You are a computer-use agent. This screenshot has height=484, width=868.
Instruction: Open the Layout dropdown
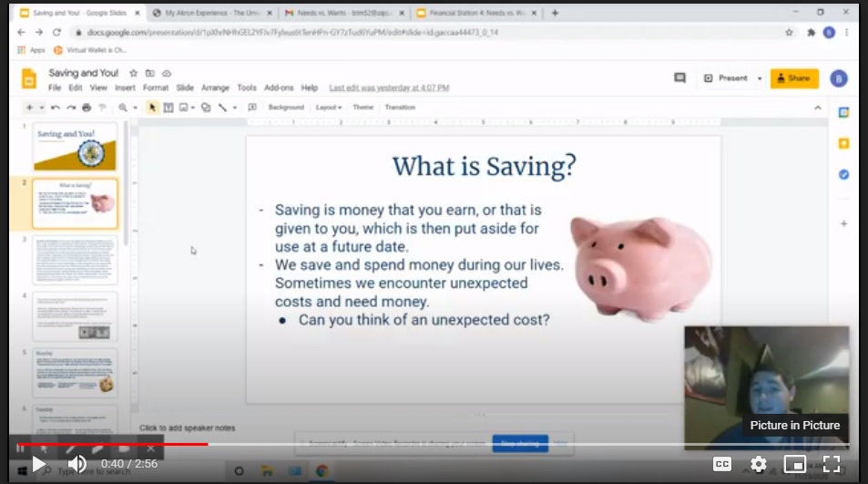click(x=328, y=108)
